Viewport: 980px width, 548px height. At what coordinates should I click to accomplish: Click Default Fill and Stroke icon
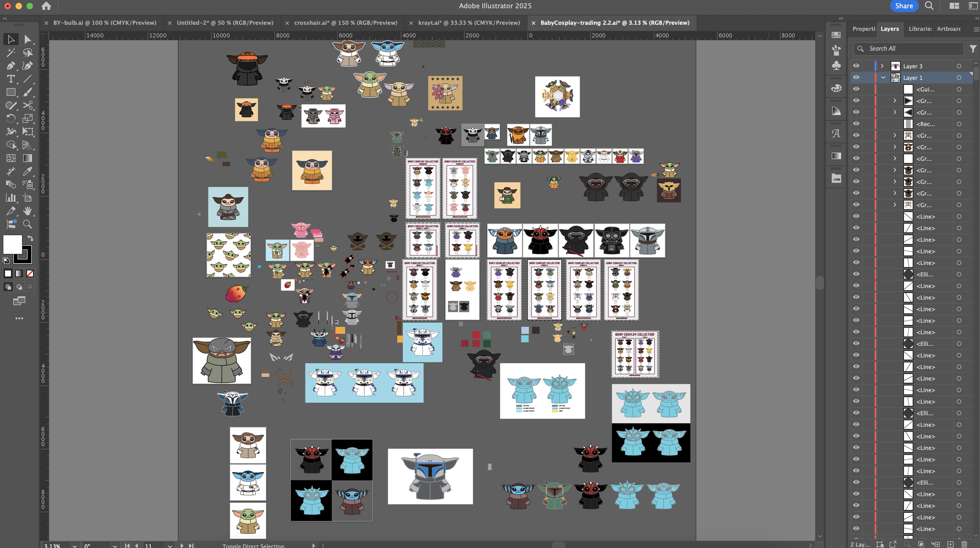coord(6,260)
